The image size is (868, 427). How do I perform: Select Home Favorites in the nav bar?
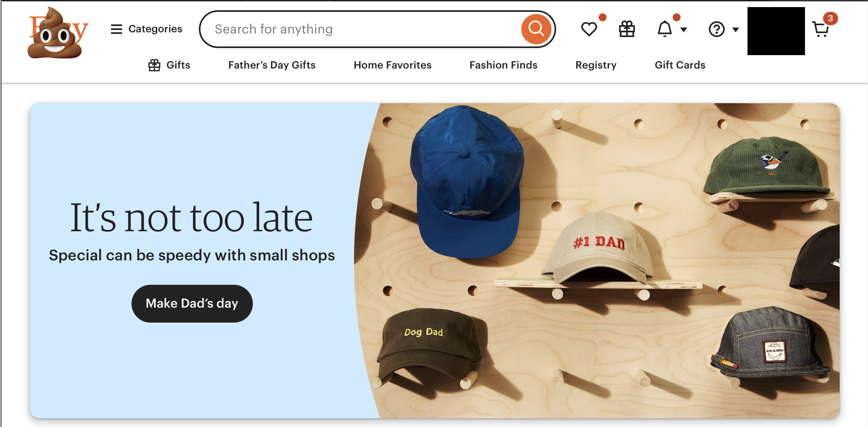click(392, 65)
